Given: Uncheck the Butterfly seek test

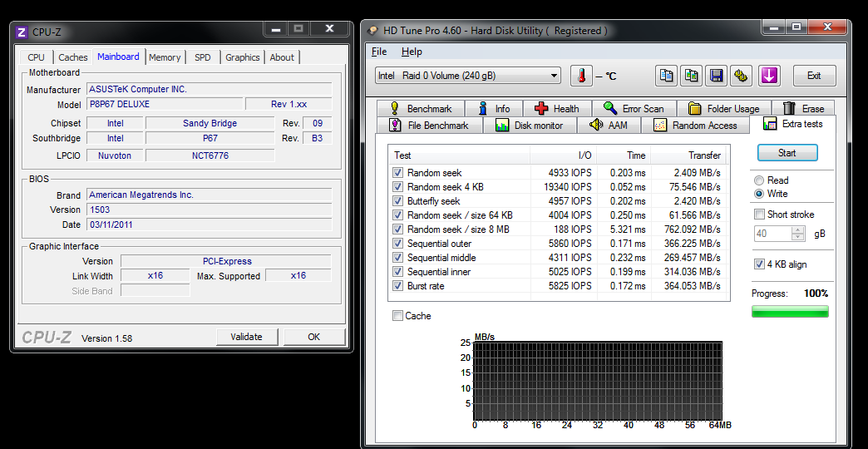Looking at the screenshot, I should click(x=397, y=201).
